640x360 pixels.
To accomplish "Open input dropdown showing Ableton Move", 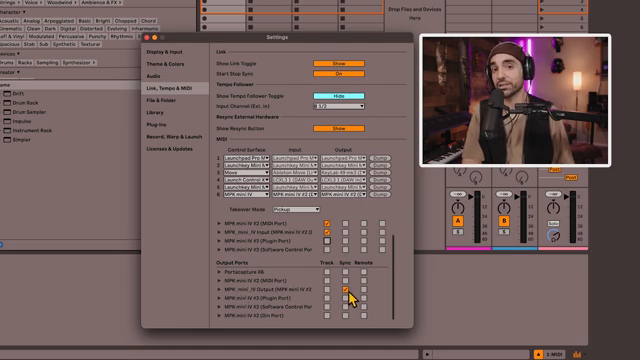I will tap(295, 173).
